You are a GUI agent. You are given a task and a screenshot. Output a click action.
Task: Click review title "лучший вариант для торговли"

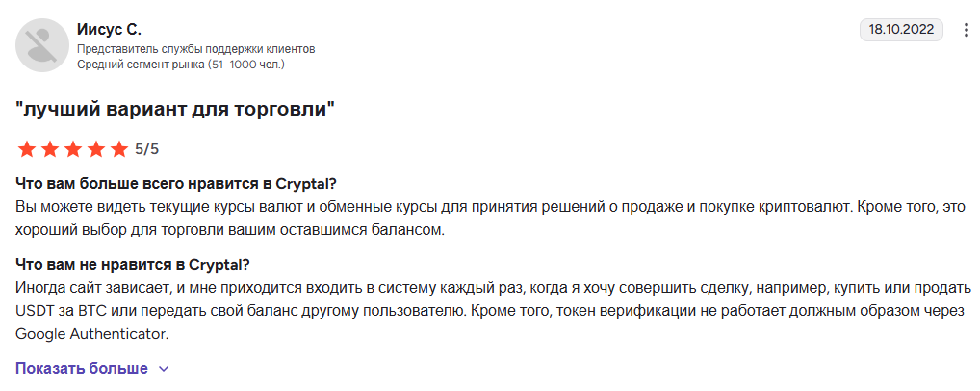175,109
